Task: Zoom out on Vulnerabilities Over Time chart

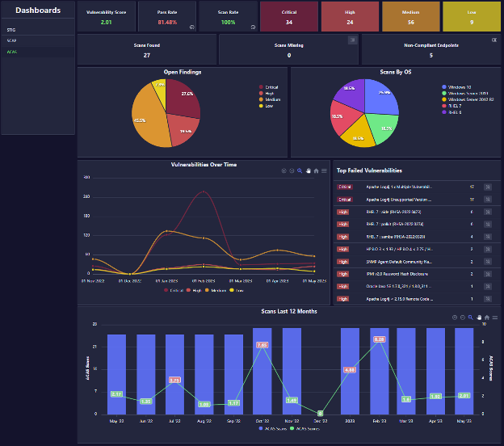Action: point(292,170)
